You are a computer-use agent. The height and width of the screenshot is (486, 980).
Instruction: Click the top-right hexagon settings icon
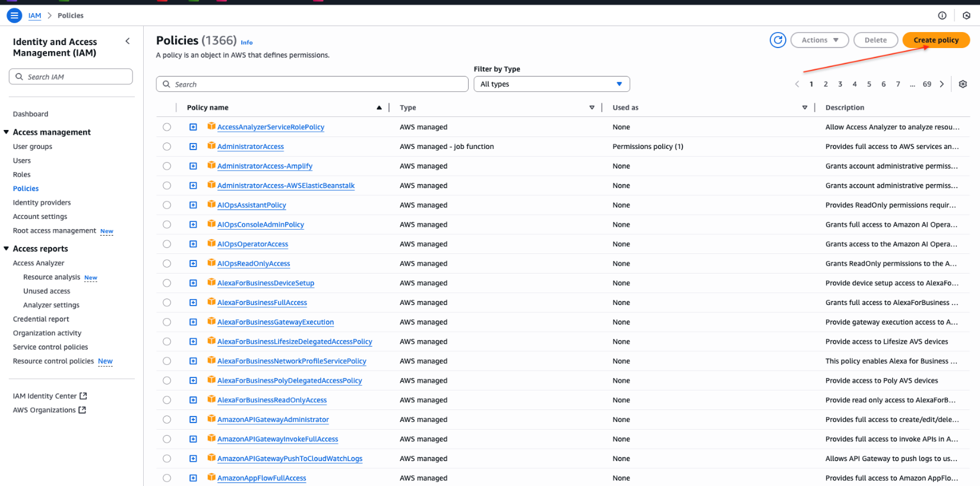tap(966, 15)
